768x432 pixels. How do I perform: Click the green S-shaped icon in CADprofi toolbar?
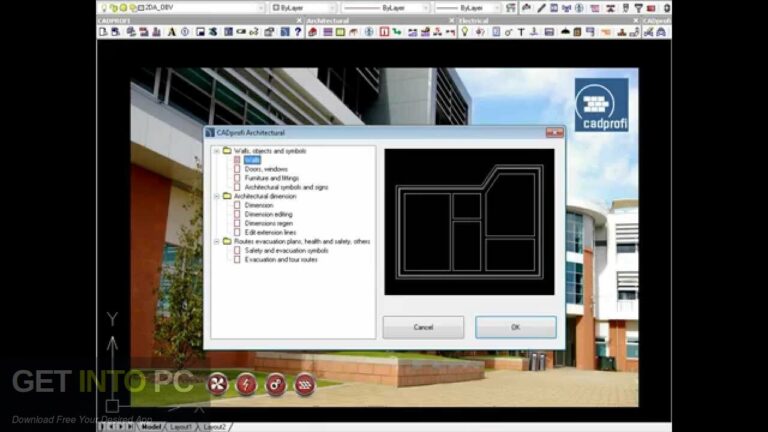coord(214,32)
